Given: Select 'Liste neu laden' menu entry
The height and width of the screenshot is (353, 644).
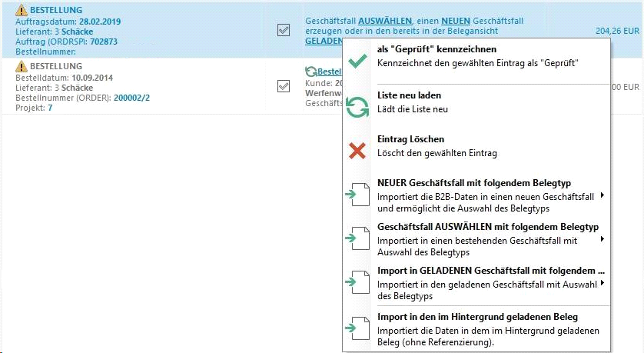Looking at the screenshot, I should [x=409, y=95].
